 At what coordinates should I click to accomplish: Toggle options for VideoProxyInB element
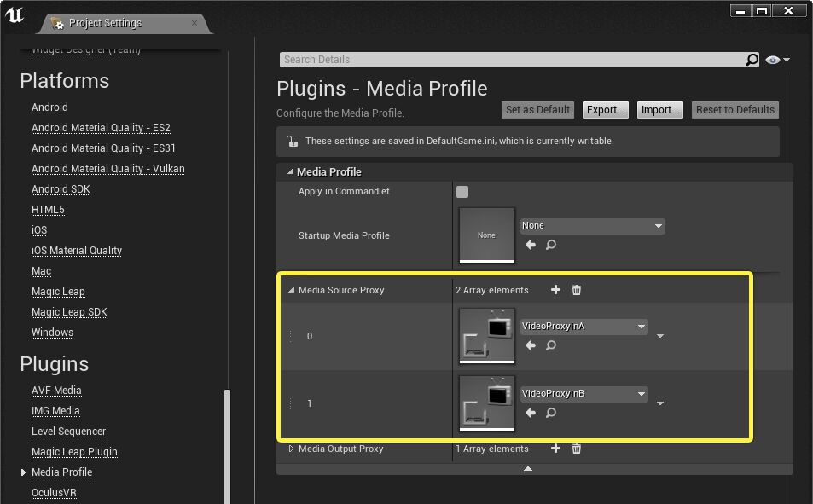point(660,403)
